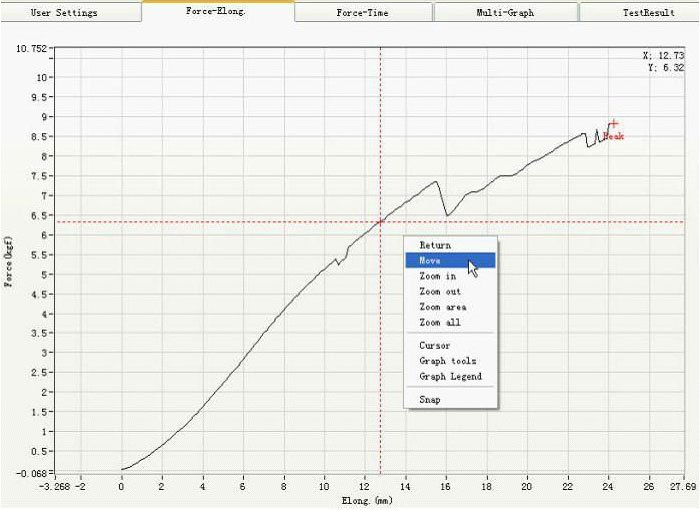This screenshot has height=510, width=700.
Task: Show Graph Legend via the context menu
Action: [x=450, y=377]
